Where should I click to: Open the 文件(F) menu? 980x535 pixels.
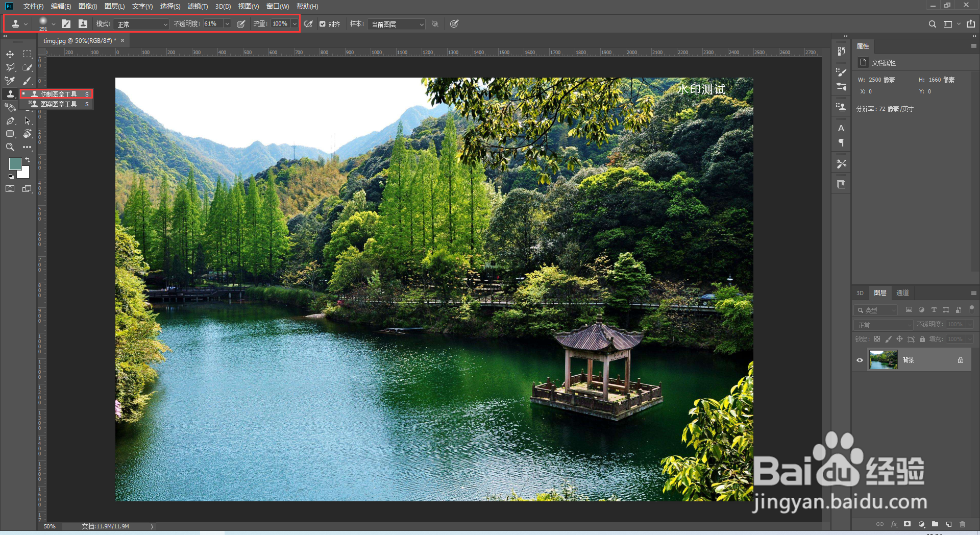(33, 6)
